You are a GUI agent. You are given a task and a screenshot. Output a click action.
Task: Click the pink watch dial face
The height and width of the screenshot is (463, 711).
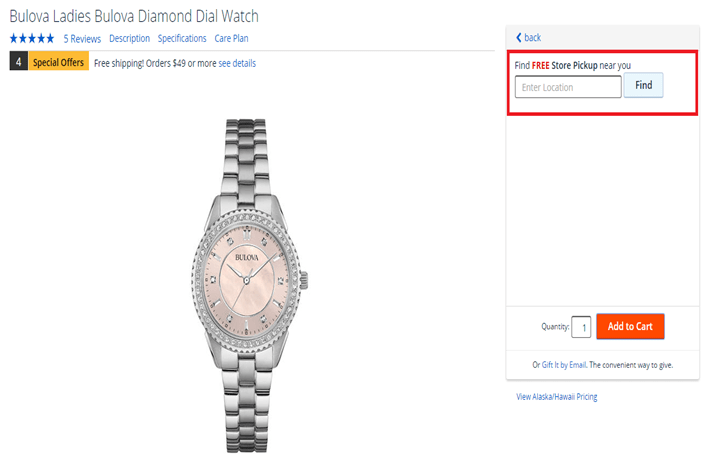tap(250, 268)
